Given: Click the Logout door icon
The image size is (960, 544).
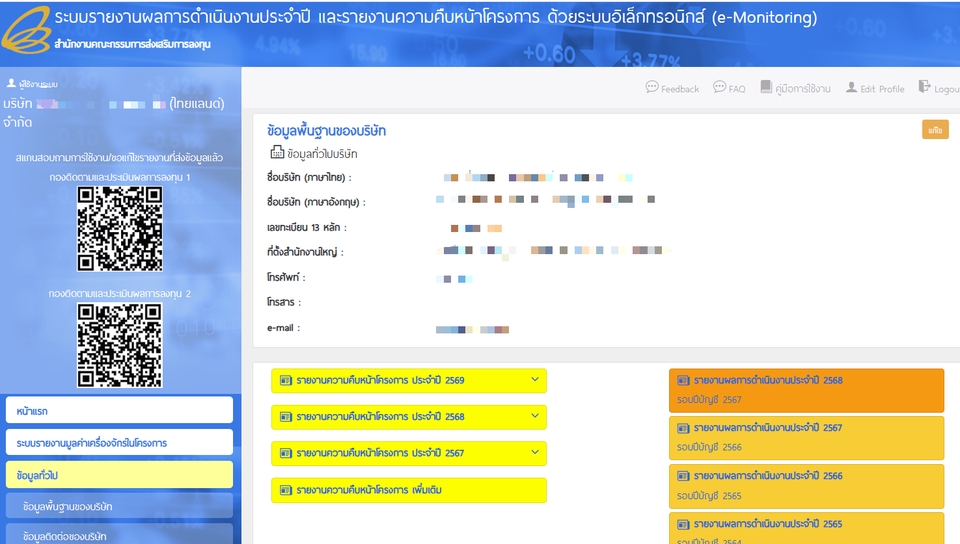Looking at the screenshot, I should tap(924, 88).
